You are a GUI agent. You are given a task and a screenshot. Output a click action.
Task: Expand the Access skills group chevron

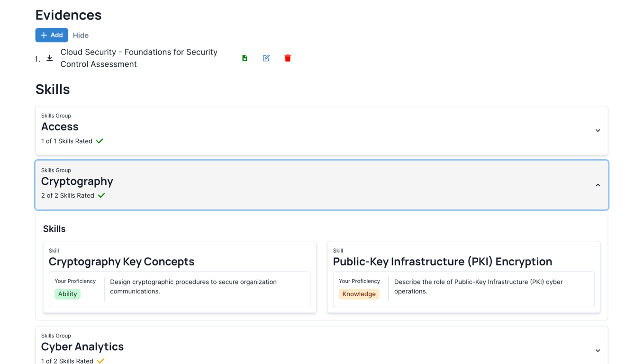pyautogui.click(x=598, y=131)
